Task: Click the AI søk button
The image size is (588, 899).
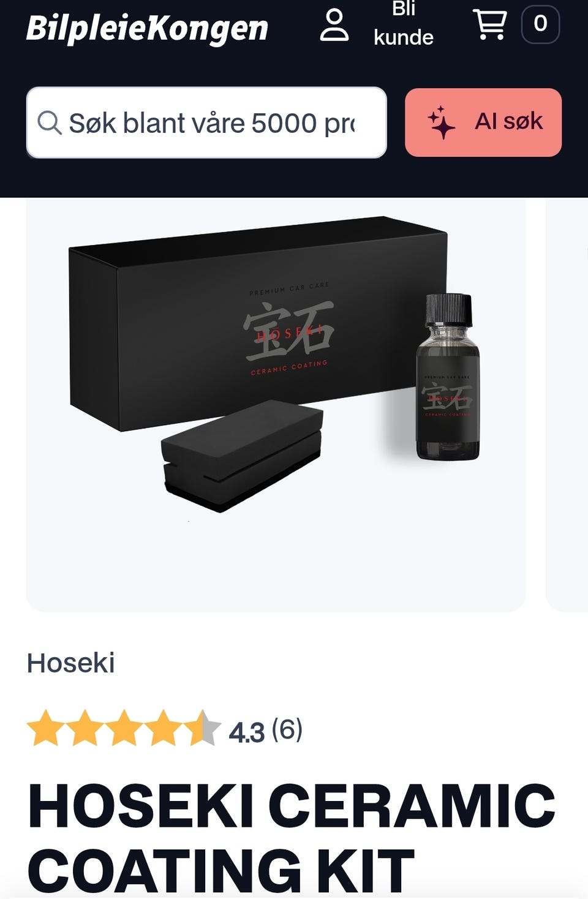Action: coord(483,122)
